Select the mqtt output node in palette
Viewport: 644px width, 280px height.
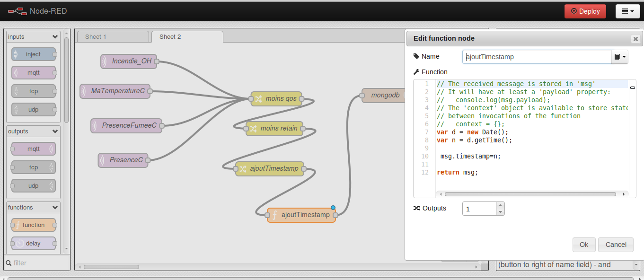34,149
